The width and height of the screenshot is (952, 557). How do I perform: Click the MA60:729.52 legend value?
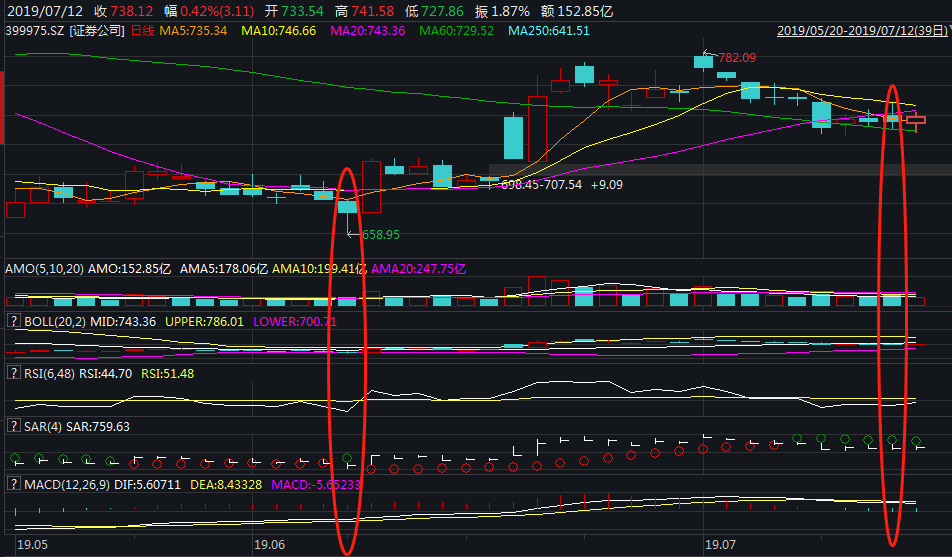[457, 30]
